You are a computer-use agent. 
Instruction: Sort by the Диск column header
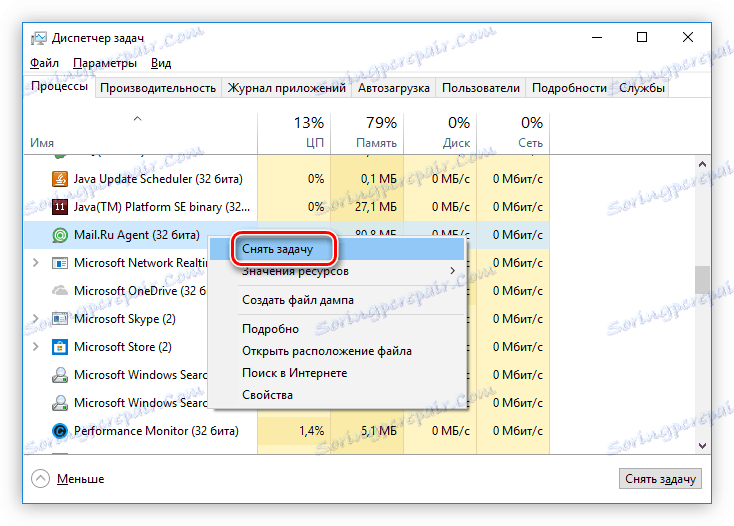[440, 133]
